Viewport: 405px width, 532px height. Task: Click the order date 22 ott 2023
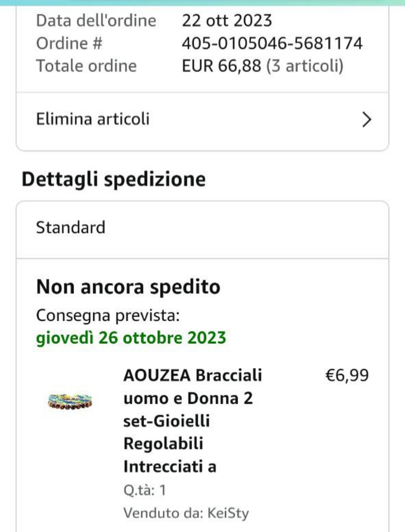(227, 21)
